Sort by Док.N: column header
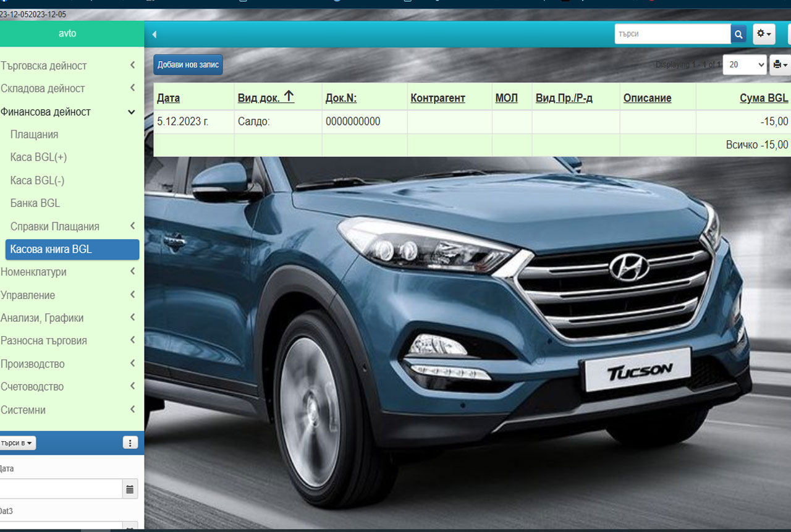Screen dimensions: 791x532 pyautogui.click(x=341, y=98)
